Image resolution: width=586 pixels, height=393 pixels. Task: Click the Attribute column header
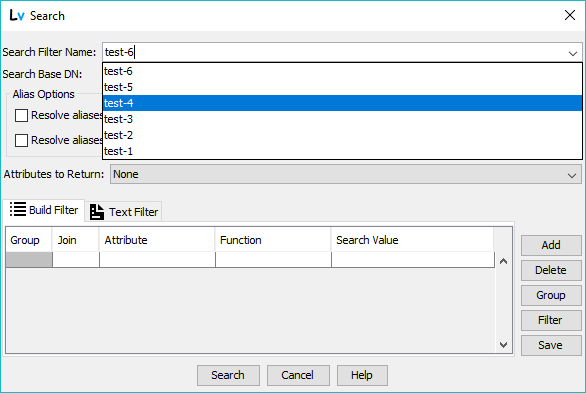coord(157,240)
